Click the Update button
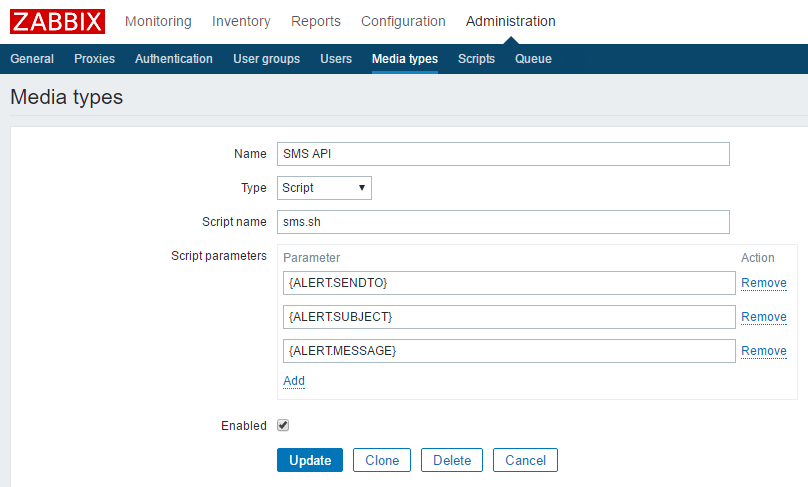This screenshot has height=487, width=808. point(310,460)
